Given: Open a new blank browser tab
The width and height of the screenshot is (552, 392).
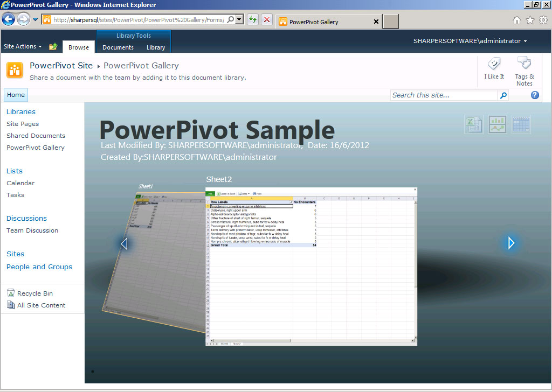Looking at the screenshot, I should pos(390,22).
